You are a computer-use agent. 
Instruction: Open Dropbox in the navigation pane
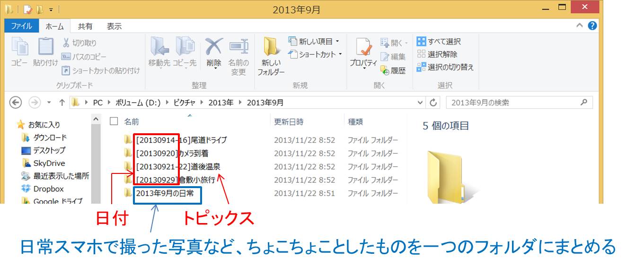click(43, 189)
